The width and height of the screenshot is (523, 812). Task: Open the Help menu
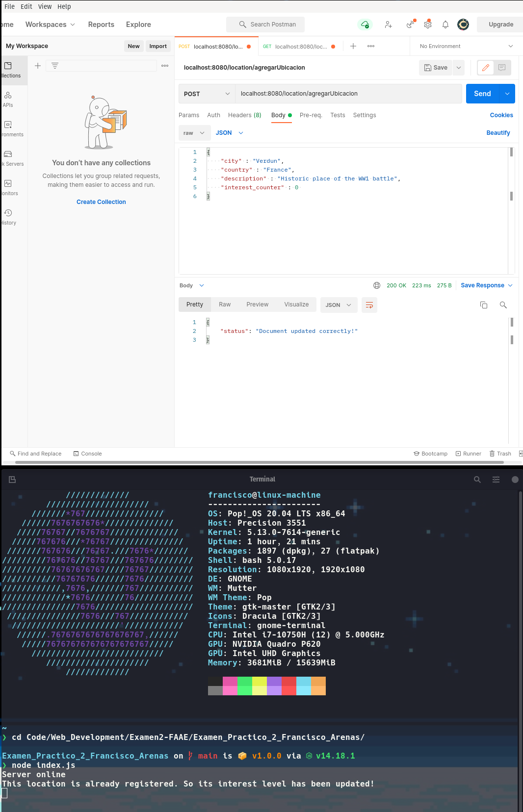(x=64, y=6)
